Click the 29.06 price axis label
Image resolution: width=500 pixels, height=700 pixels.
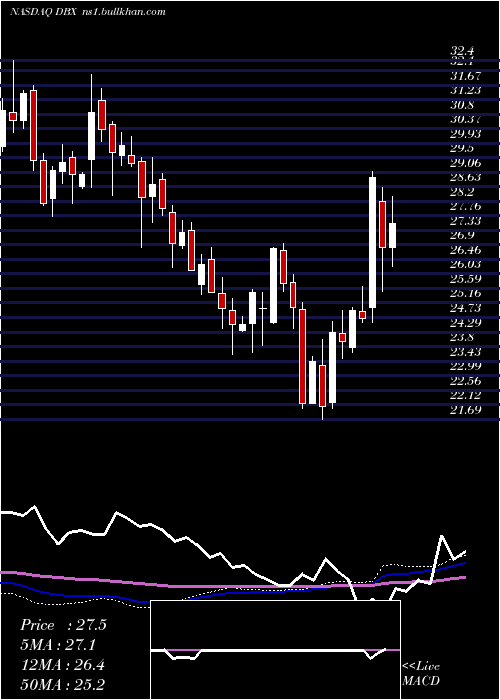(466, 163)
